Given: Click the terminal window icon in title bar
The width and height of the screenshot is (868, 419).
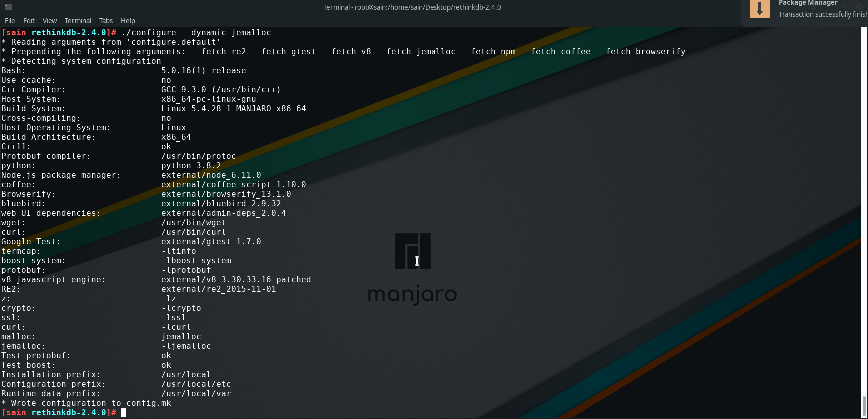Looking at the screenshot, I should coord(8,7).
